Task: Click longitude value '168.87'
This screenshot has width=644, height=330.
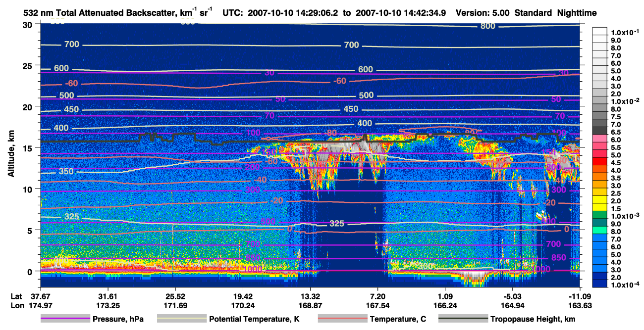Action: tap(311, 306)
